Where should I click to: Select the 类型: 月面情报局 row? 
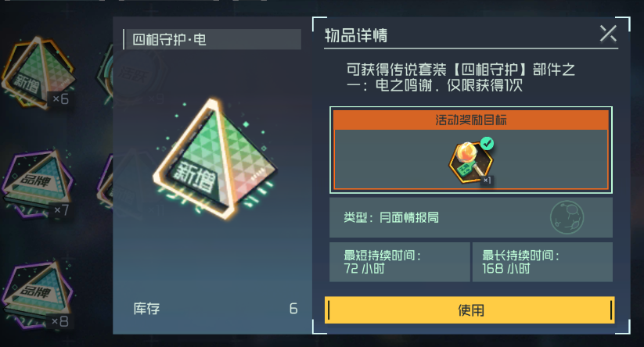point(471,217)
